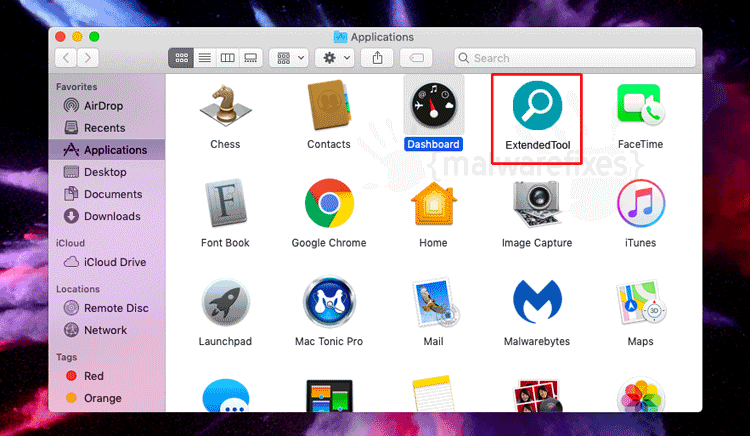Go forward with the right arrow button
750x436 pixels.
point(88,58)
